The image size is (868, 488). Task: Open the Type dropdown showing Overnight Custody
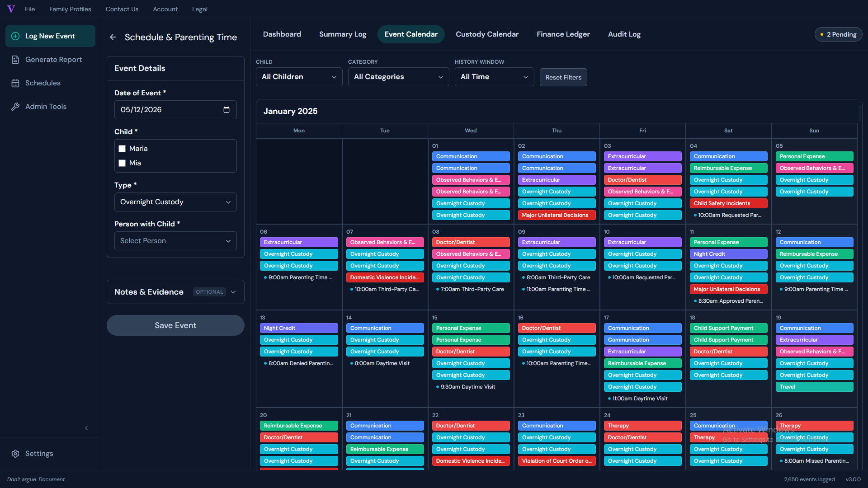[x=175, y=202]
